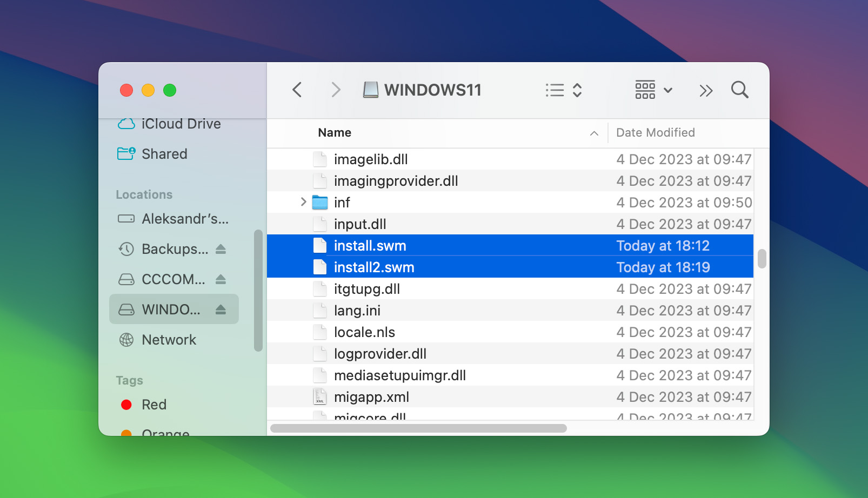Screen dimensions: 868x498
Task: Open the search icon in the toolbar
Action: [x=739, y=90]
